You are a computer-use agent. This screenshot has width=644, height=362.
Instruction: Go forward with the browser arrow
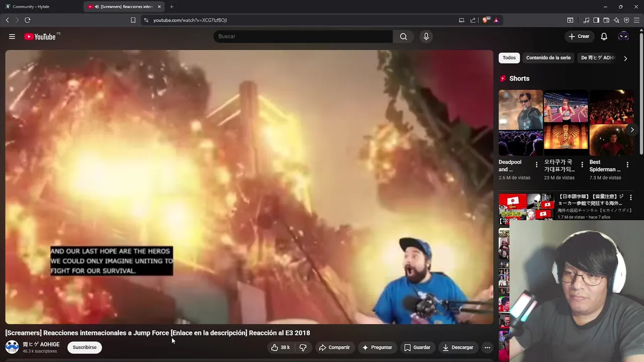[x=17, y=20]
